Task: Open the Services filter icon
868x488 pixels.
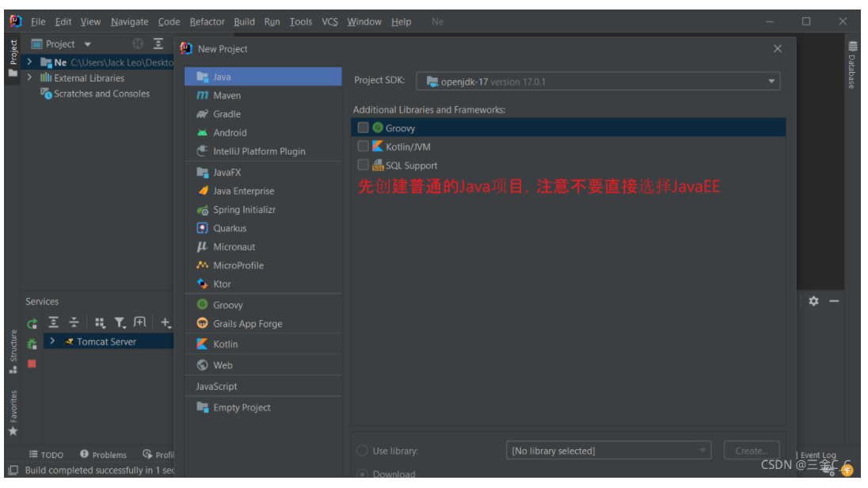Action: coord(120,322)
